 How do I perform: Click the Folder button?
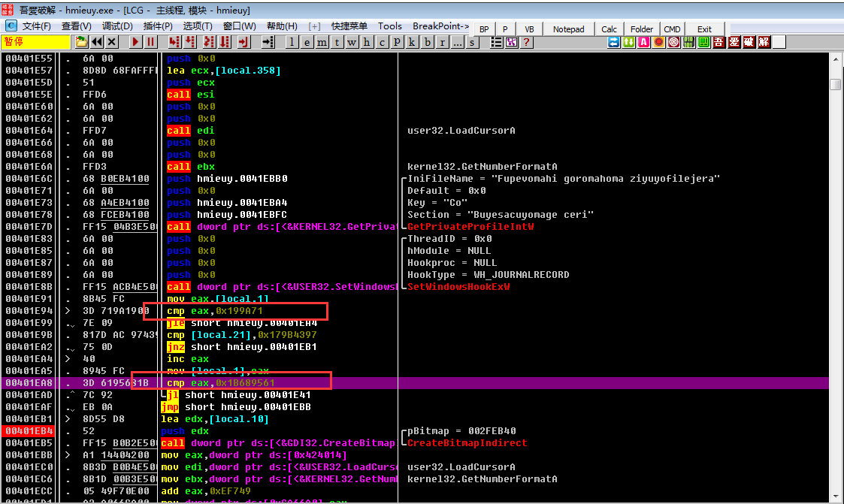pos(642,29)
